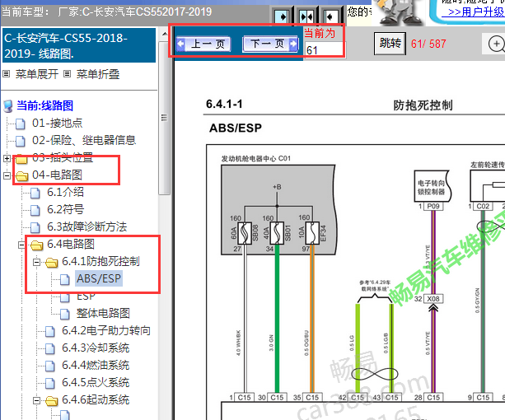Click fuse SB01 40A in diagram

277,233
